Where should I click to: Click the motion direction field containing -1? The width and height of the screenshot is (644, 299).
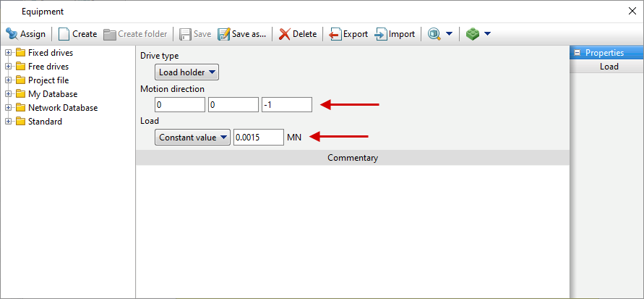pyautogui.click(x=286, y=105)
